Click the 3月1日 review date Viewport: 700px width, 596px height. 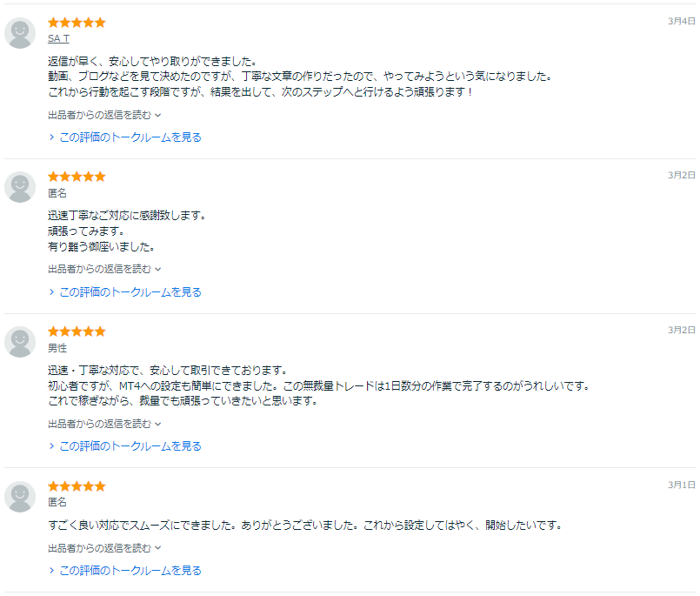click(x=681, y=484)
